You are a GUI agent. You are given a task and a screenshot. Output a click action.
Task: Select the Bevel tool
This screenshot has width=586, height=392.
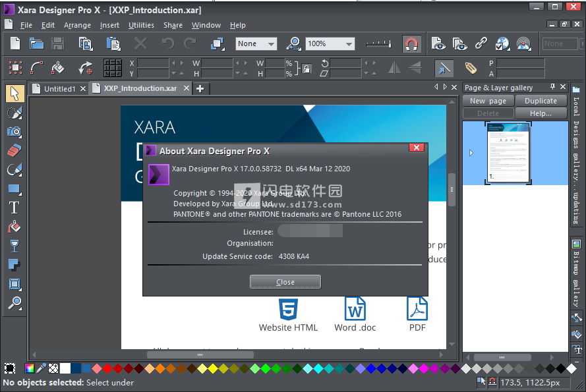tap(15, 284)
